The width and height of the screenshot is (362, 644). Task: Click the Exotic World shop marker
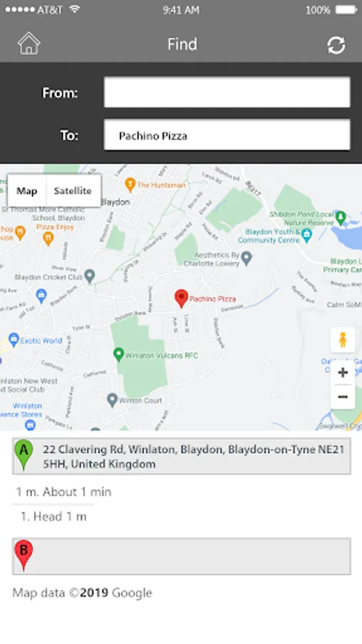[x=14, y=340]
